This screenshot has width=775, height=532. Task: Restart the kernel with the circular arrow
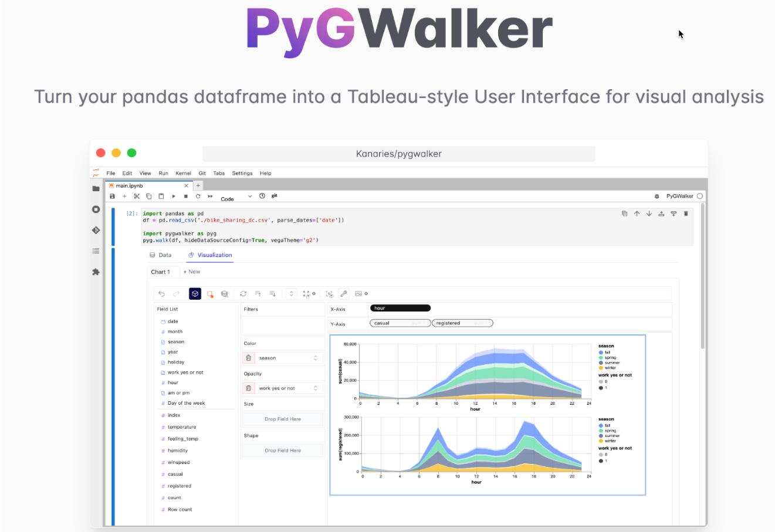[198, 196]
